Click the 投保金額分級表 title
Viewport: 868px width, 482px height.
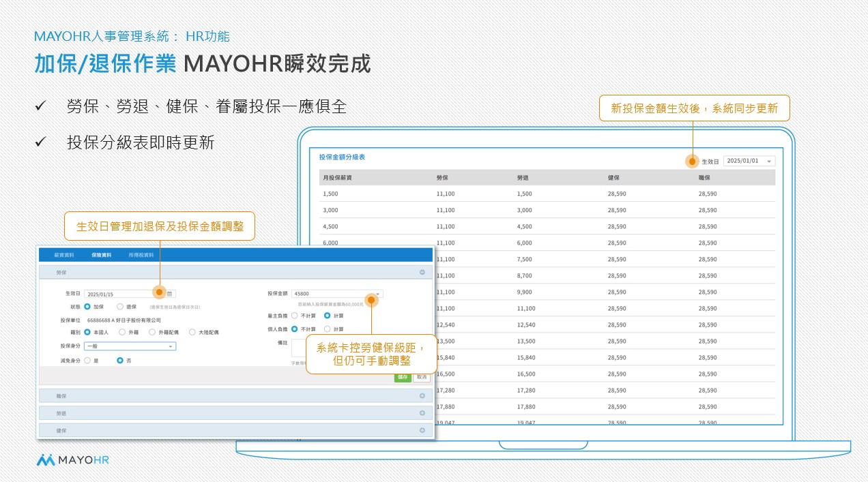click(342, 157)
